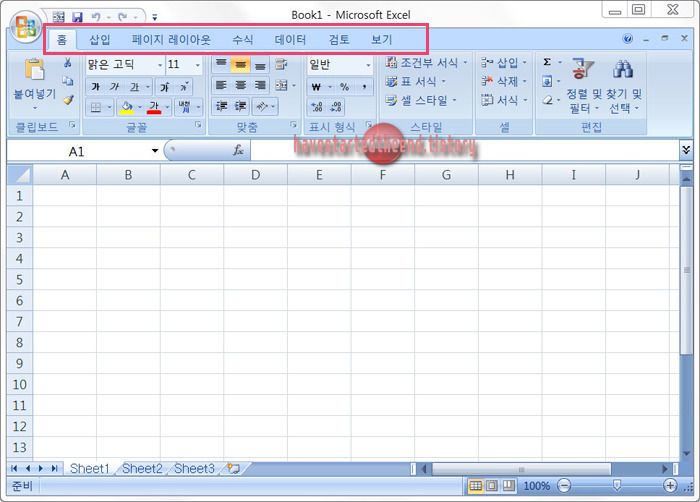The height and width of the screenshot is (502, 700).
Task: Top align cell contents
Action: pos(221,64)
